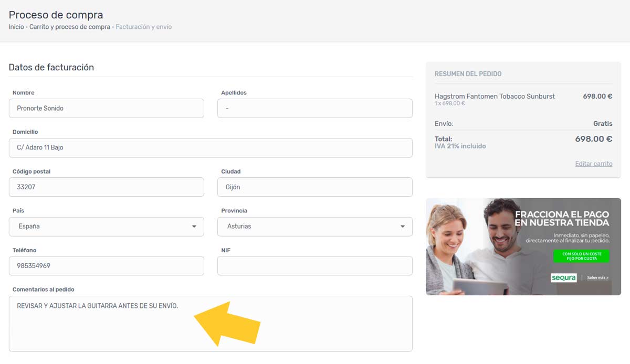Click the Resumen del pedido heading
This screenshot has height=364, width=630.
tap(468, 74)
